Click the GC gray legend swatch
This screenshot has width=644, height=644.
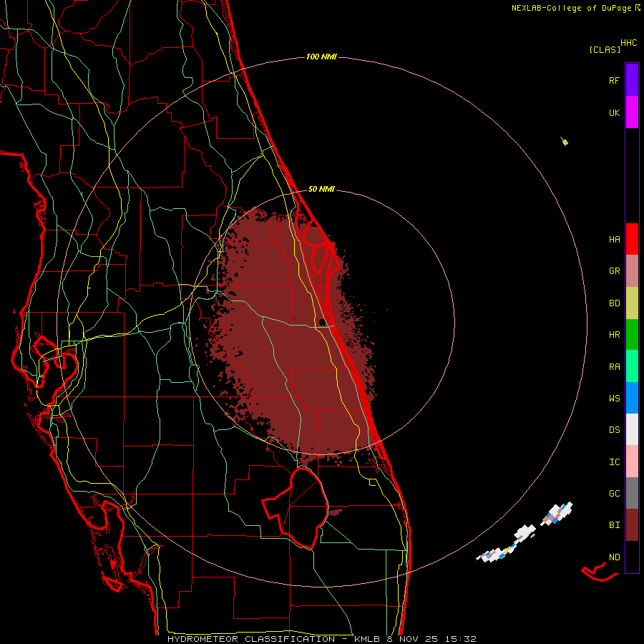632,493
